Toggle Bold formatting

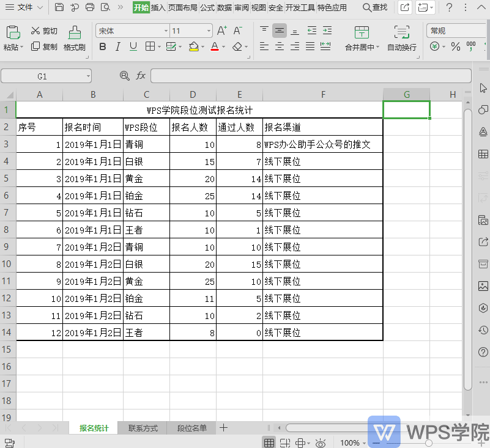click(x=103, y=47)
